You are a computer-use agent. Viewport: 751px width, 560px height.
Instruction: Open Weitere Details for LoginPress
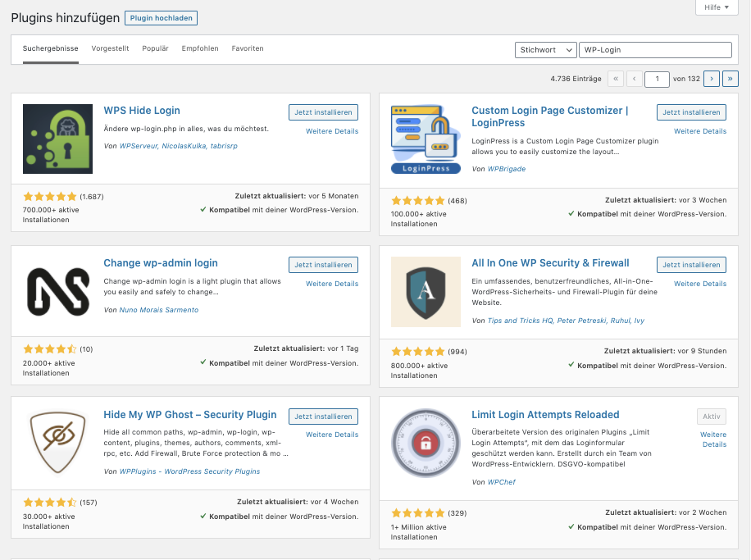pos(700,131)
